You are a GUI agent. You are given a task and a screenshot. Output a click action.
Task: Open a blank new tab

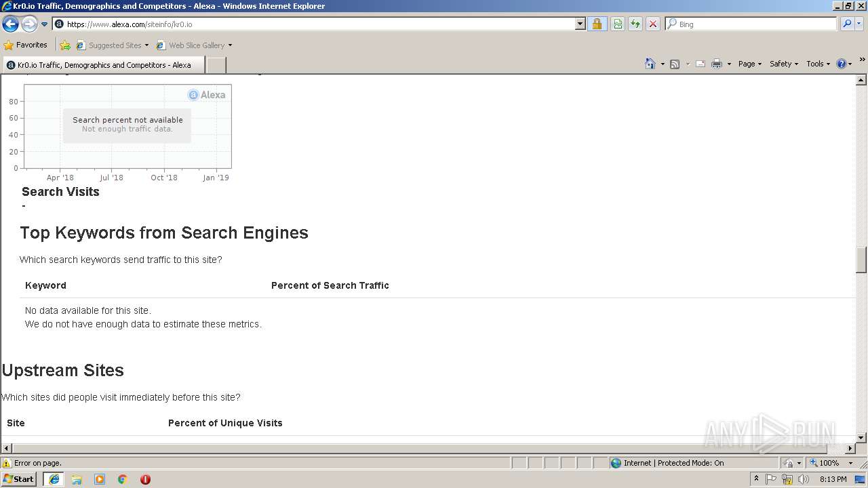click(216, 65)
